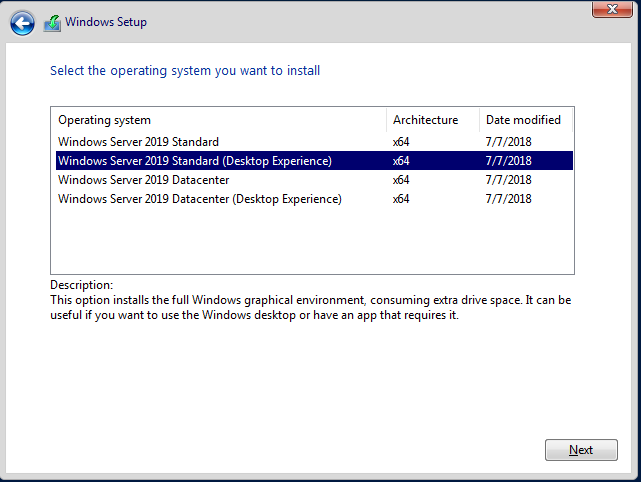The image size is (641, 482).
Task: Click the Architecture column header
Action: tap(425, 120)
